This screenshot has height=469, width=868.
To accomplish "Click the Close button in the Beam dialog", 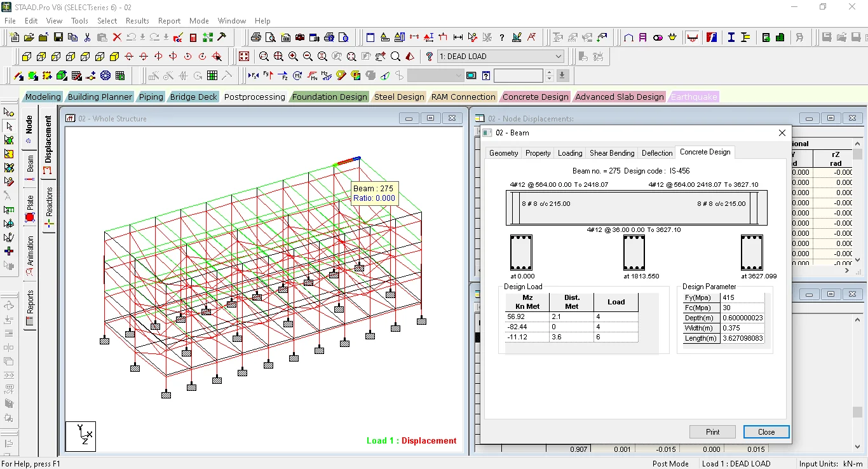I will coord(766,432).
